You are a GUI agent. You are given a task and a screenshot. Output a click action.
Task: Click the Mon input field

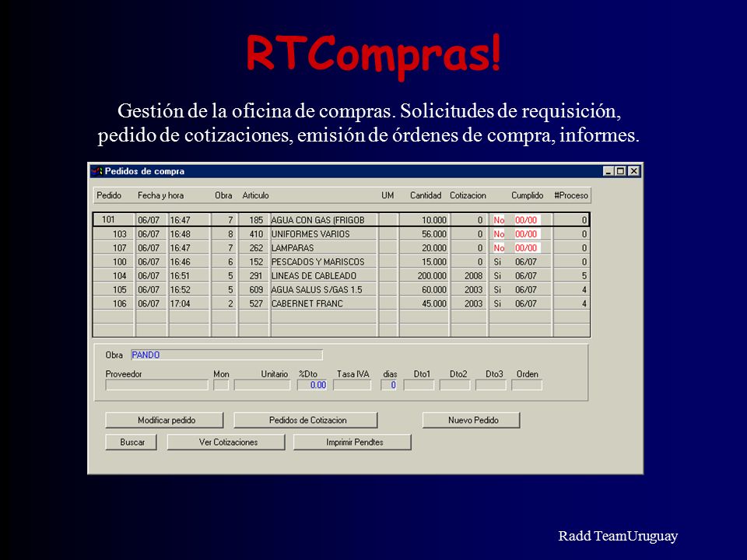221,385
